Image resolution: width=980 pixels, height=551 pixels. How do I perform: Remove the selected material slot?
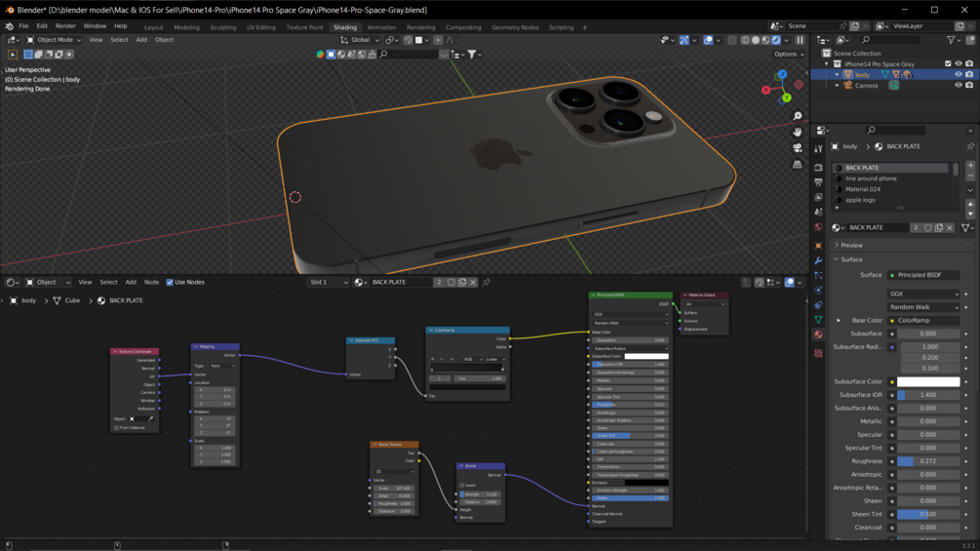970,177
